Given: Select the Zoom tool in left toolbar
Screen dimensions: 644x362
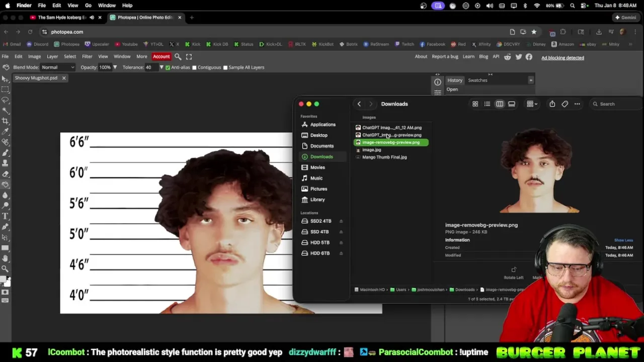Looking at the screenshot, I should [5, 269].
